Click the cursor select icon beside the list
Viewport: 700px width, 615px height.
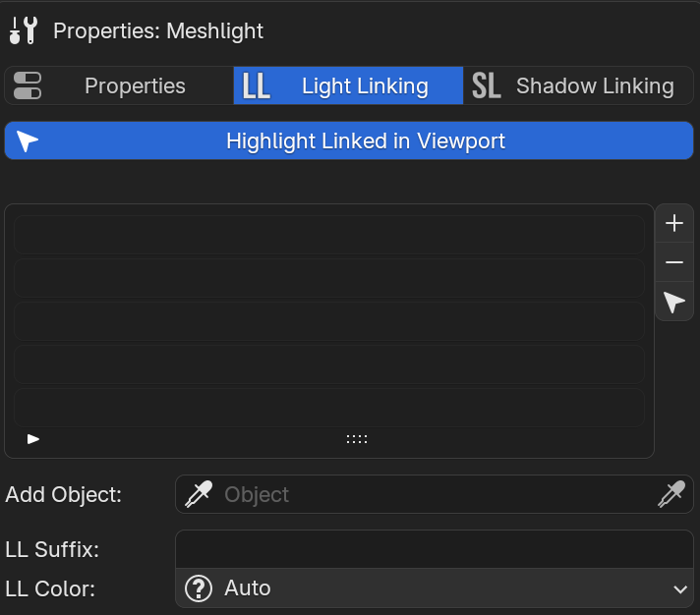point(674,302)
